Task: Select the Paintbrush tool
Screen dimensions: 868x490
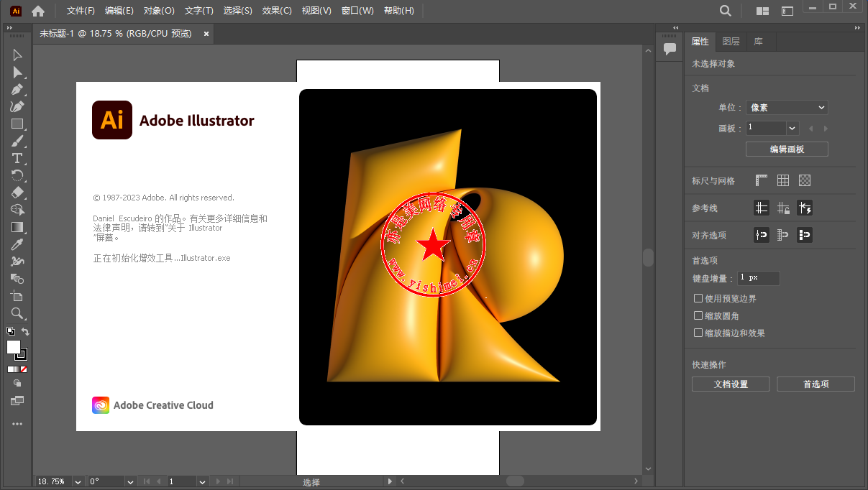Action: tap(17, 141)
